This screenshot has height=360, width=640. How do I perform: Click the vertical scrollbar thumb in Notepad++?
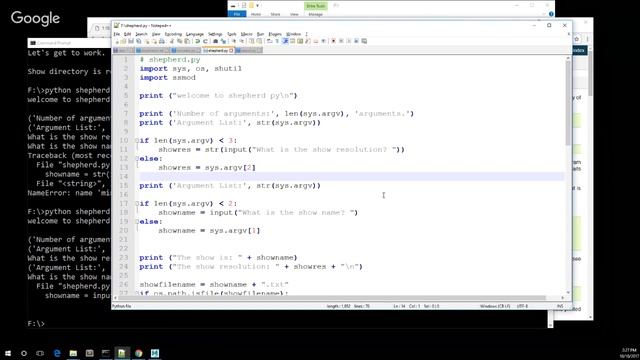click(568, 104)
